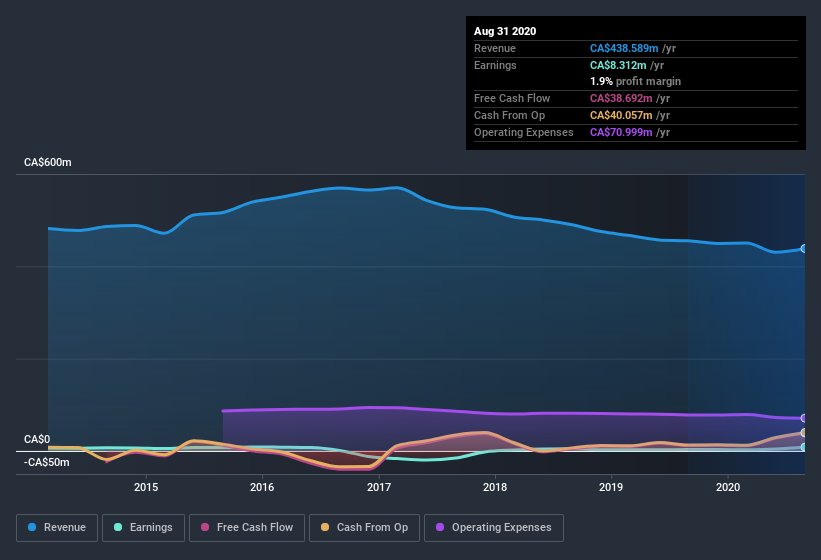821x560 pixels.
Task: Toggle the Revenue legend button
Action: (57, 527)
